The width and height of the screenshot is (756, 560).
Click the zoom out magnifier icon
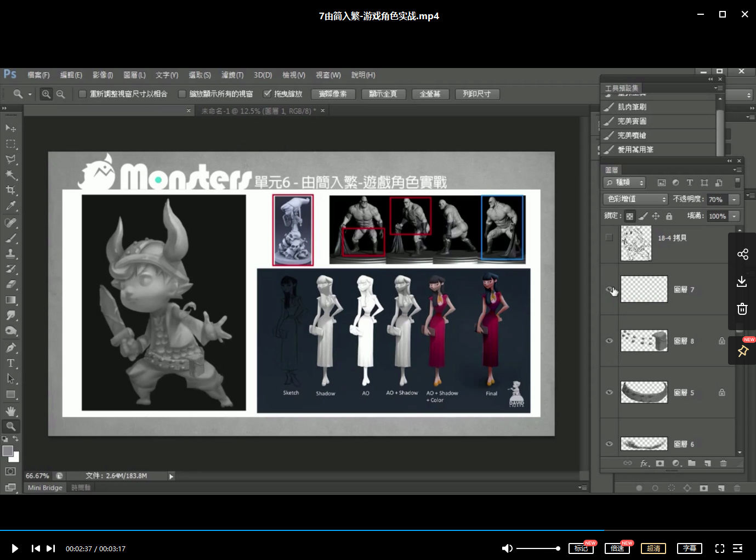(x=61, y=94)
